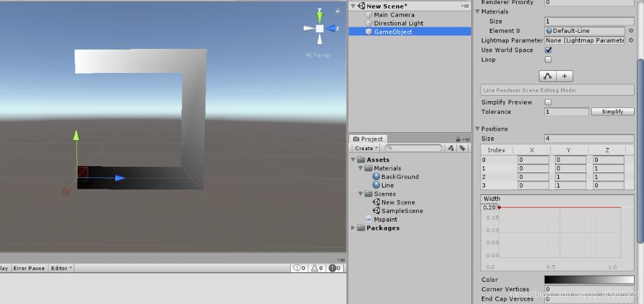
Task: Enable the Simplify Preview checkbox
Action: pos(548,102)
